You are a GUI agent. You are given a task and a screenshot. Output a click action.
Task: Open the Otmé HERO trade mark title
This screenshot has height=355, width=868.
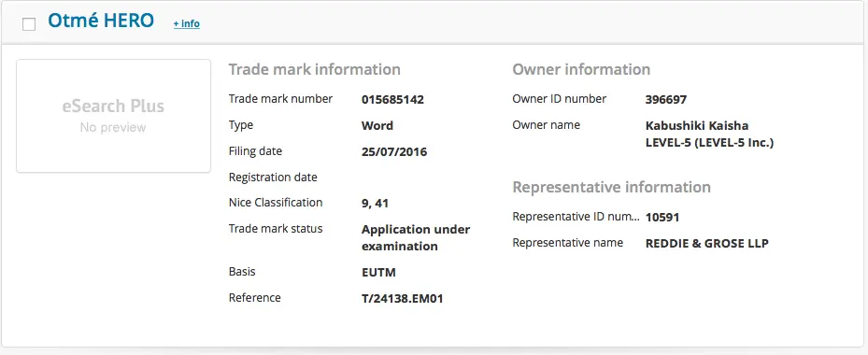click(x=101, y=21)
